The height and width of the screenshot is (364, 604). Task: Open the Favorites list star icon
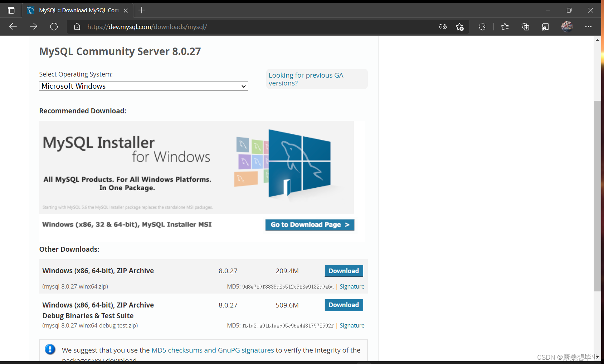505,26
